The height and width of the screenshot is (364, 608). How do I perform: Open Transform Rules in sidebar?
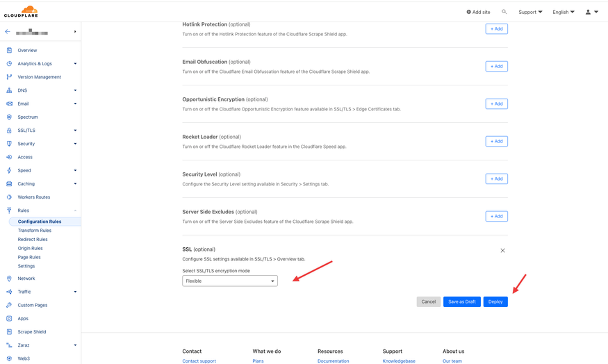click(35, 231)
